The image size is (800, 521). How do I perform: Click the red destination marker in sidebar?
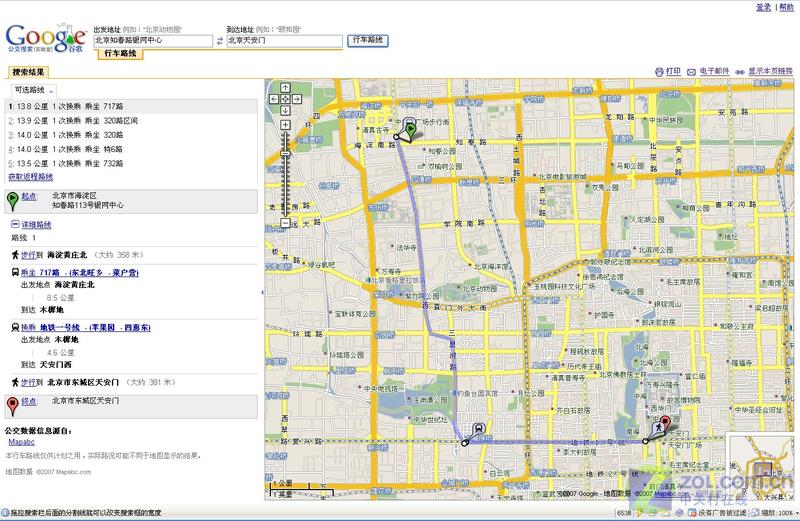pyautogui.click(x=12, y=406)
